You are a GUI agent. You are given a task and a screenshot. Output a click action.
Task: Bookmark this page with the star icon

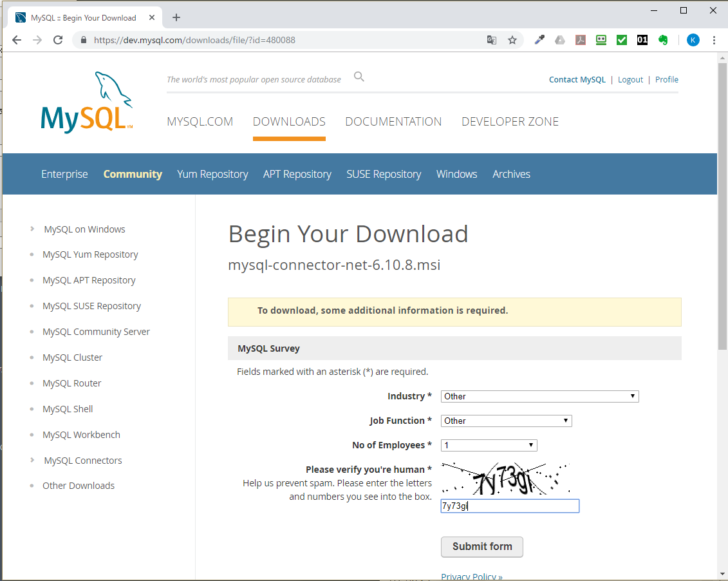coord(512,40)
